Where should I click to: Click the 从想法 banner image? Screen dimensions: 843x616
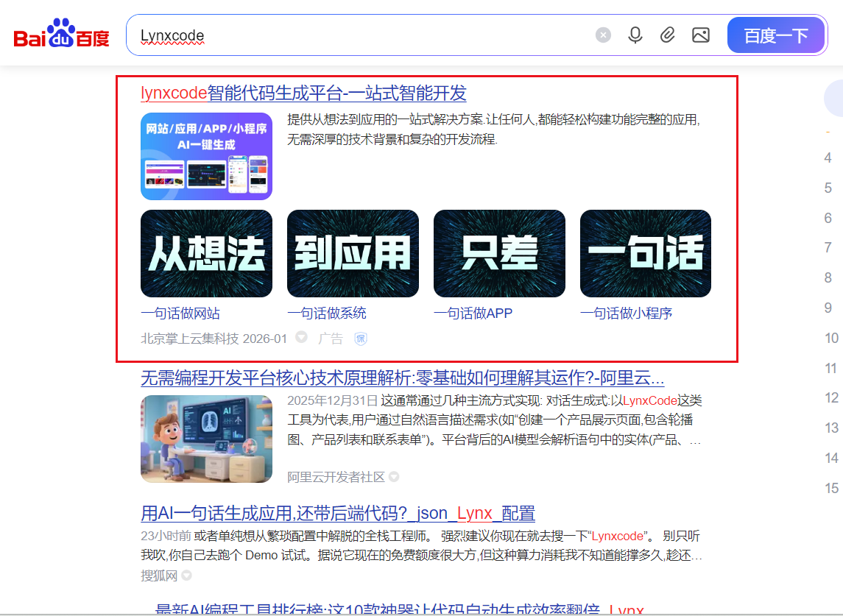click(206, 253)
